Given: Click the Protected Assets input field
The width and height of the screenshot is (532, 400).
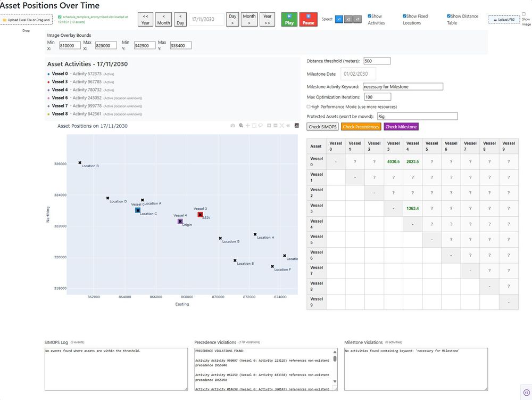Looking at the screenshot, I should coord(417,117).
